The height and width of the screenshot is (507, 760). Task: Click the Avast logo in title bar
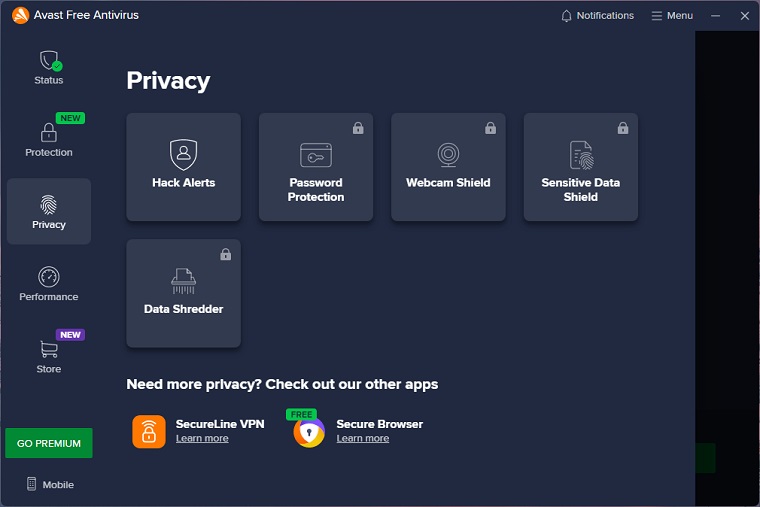(20, 15)
